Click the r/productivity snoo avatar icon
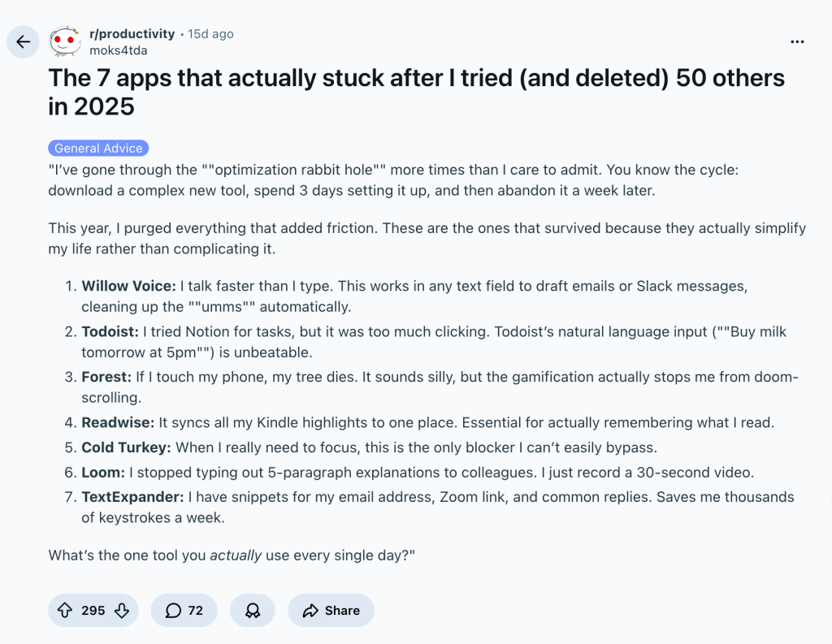Screen dimensions: 832x644 65,41
